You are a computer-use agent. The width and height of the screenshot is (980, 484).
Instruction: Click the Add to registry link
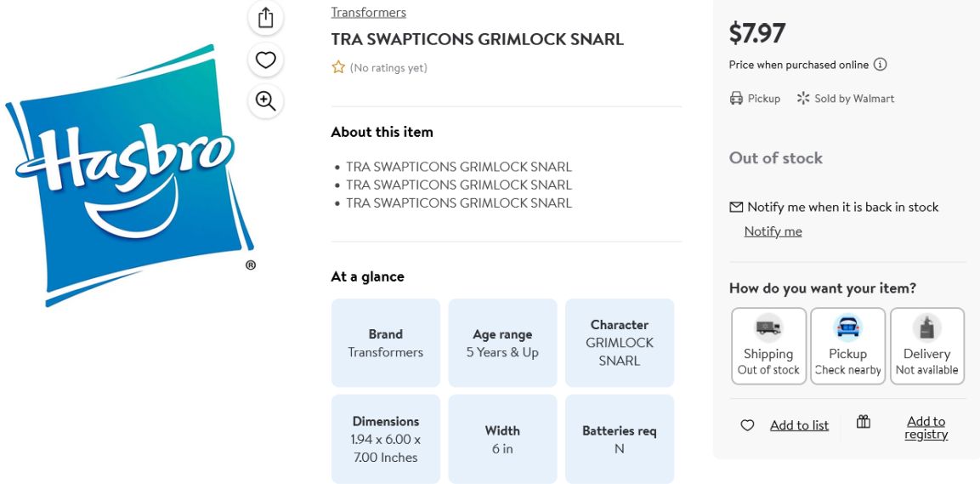pyautogui.click(x=926, y=428)
